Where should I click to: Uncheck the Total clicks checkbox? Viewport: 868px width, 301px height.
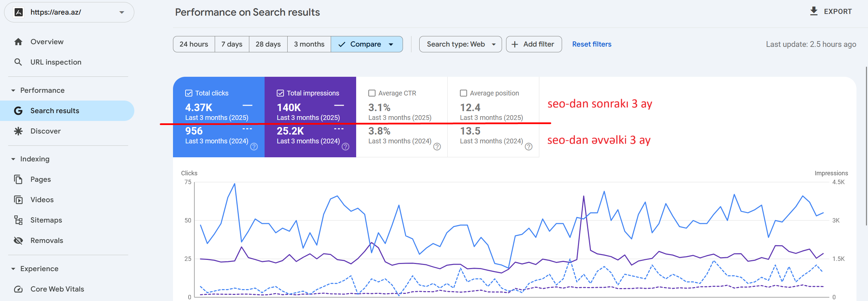click(x=189, y=93)
